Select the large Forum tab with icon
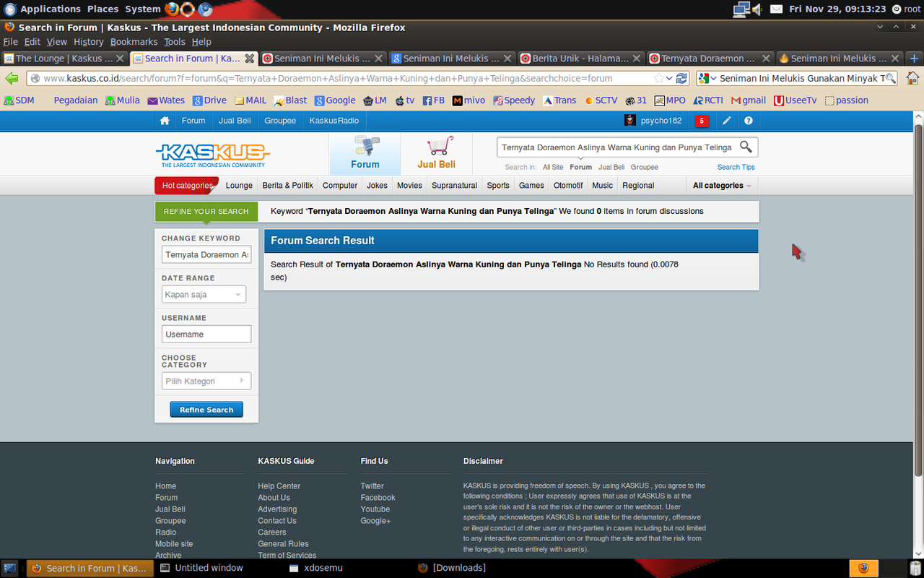 tap(365, 153)
